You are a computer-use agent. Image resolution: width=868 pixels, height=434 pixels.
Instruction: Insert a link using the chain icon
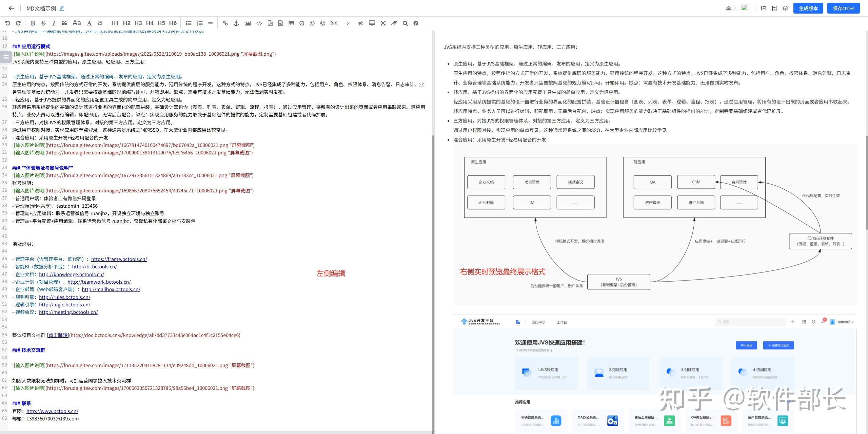point(225,23)
